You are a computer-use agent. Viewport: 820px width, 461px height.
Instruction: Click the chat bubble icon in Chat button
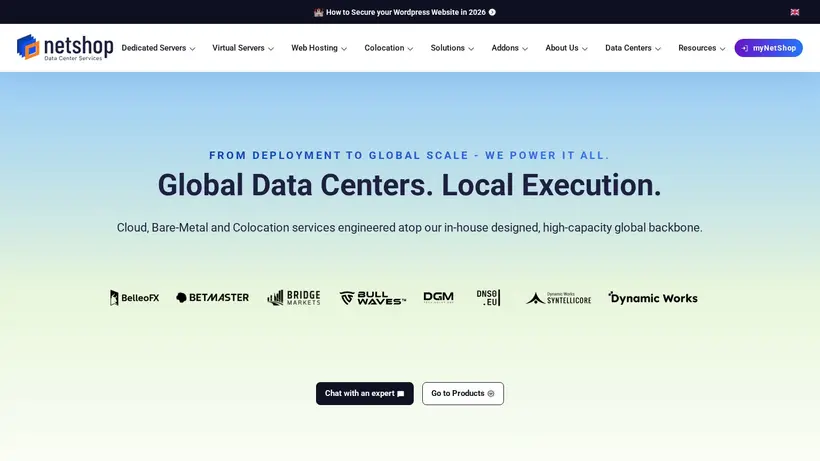[x=401, y=394]
